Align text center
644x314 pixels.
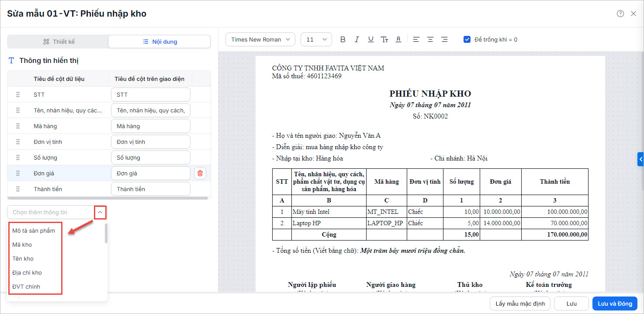click(430, 39)
